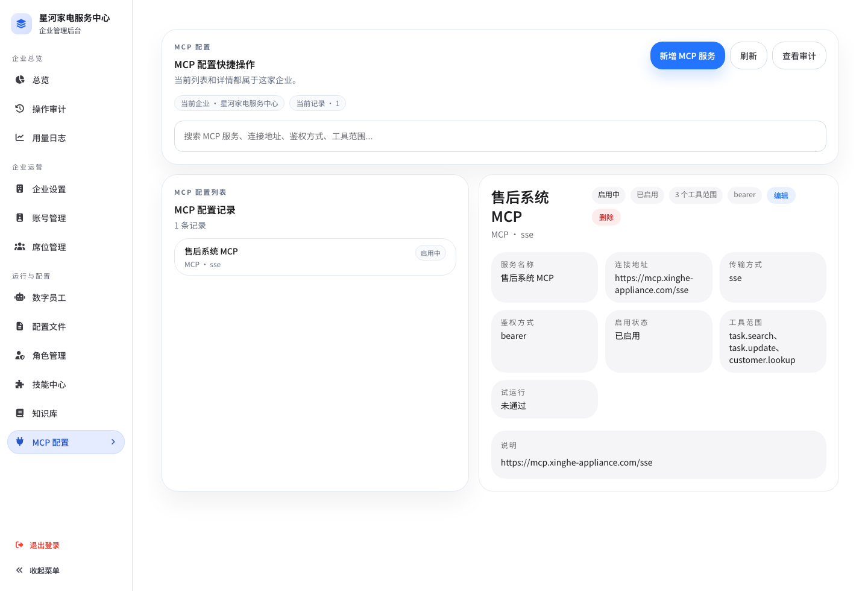This screenshot has height=591, width=868.
Task: Click the 启用状态 value 已启用
Action: (627, 336)
